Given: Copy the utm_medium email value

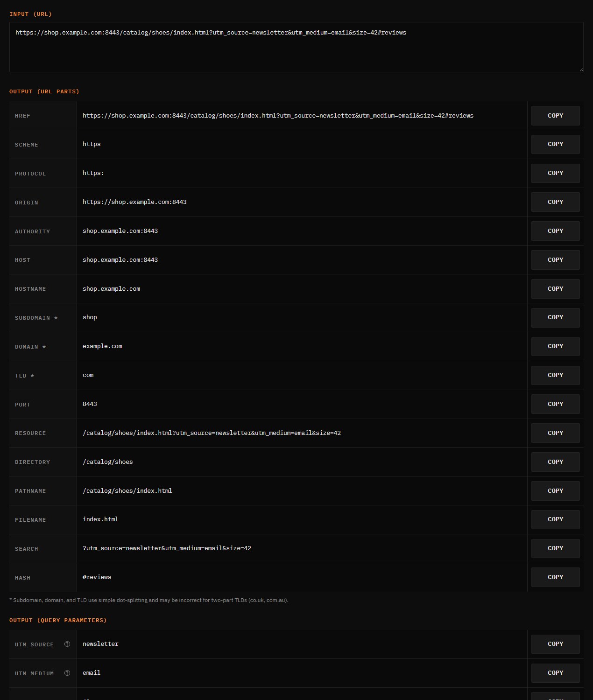Looking at the screenshot, I should [555, 673].
